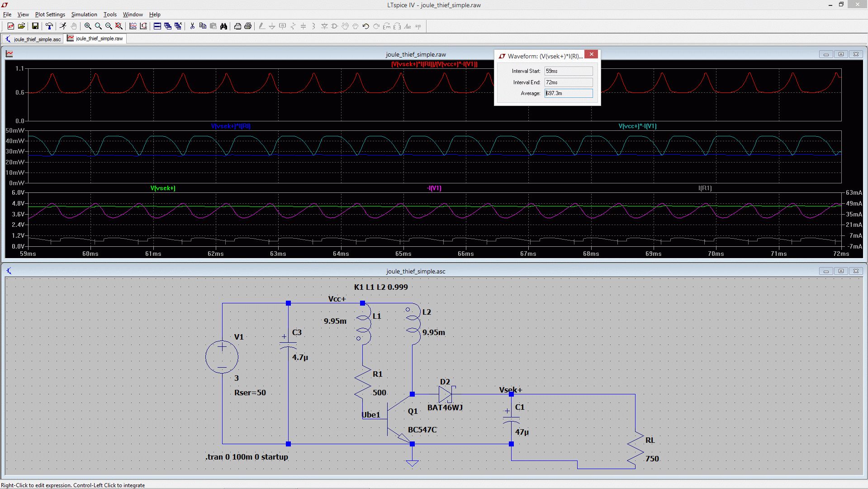Image resolution: width=868 pixels, height=489 pixels.
Task: Click the Interval Start field
Action: 568,71
